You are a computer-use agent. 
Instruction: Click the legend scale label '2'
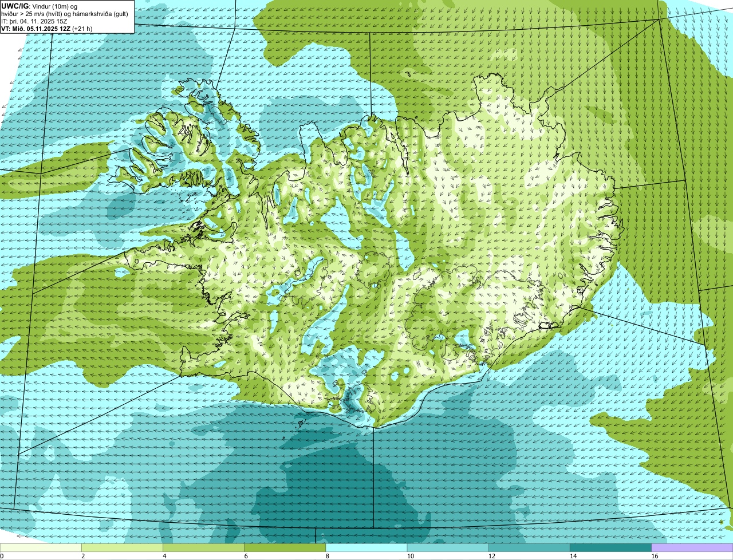[x=83, y=556]
